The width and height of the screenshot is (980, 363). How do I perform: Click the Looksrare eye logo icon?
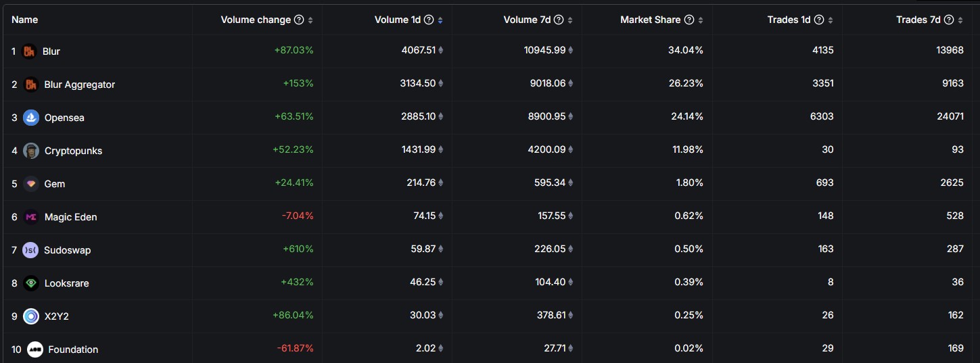(x=31, y=283)
